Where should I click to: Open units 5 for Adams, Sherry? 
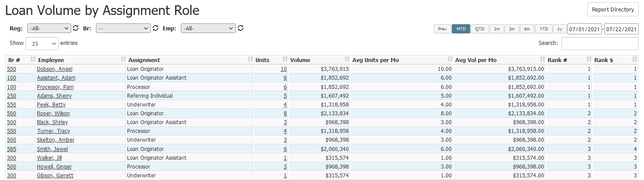click(x=285, y=96)
